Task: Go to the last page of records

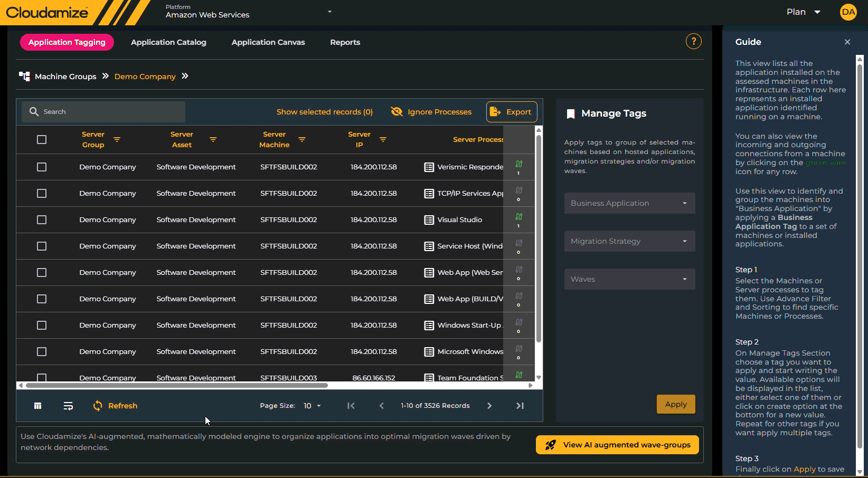Action: coord(520,406)
